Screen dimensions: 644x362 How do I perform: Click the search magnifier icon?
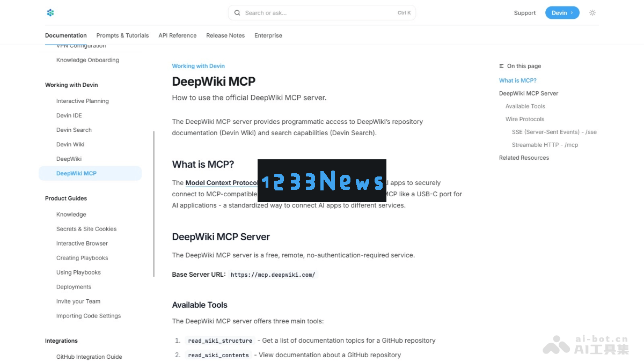(237, 13)
